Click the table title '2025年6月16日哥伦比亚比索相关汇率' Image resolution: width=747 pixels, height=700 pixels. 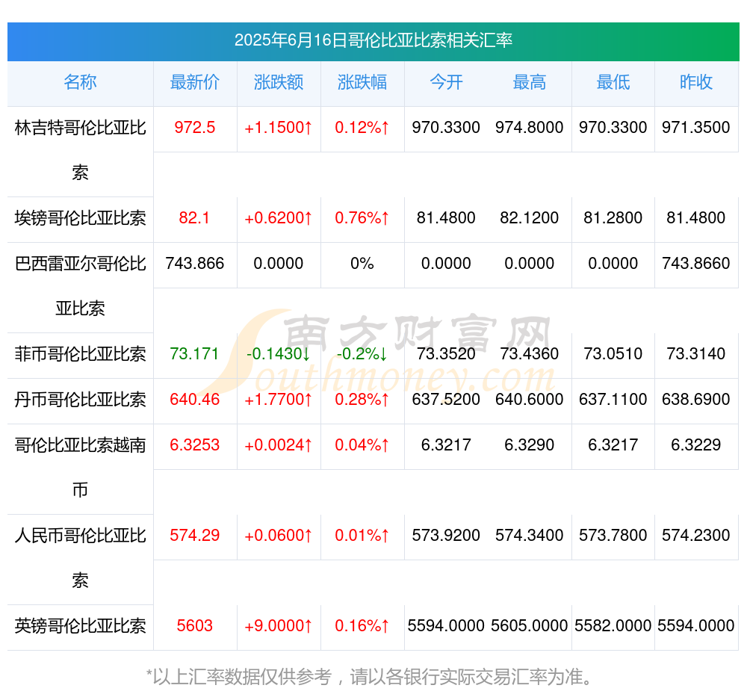373,40
